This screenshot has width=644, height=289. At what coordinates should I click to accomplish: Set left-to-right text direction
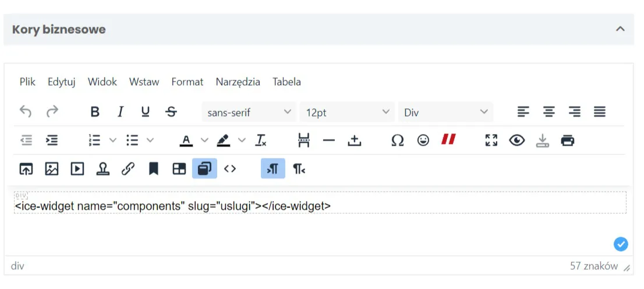pyautogui.click(x=273, y=168)
